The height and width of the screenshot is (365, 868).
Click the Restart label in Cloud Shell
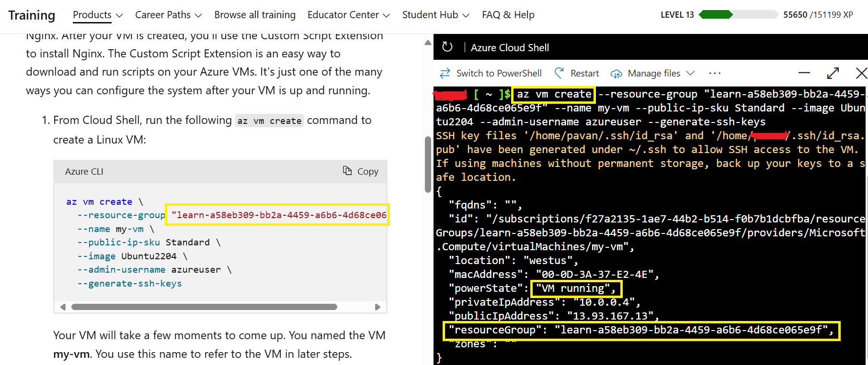(584, 73)
